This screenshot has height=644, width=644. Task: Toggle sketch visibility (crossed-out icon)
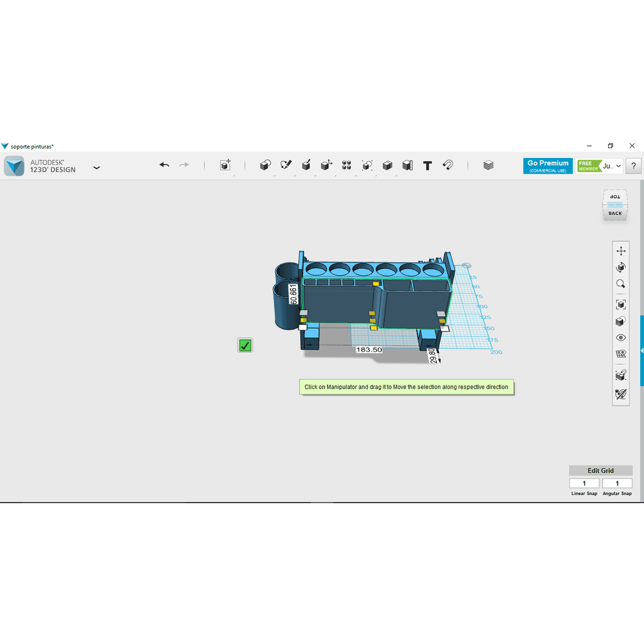(x=621, y=394)
